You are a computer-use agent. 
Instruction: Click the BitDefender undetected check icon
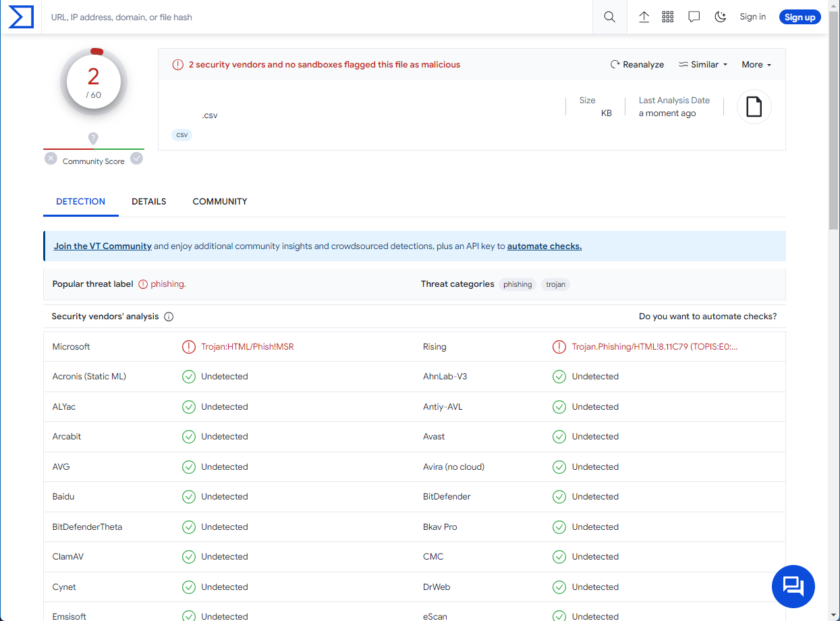click(559, 497)
